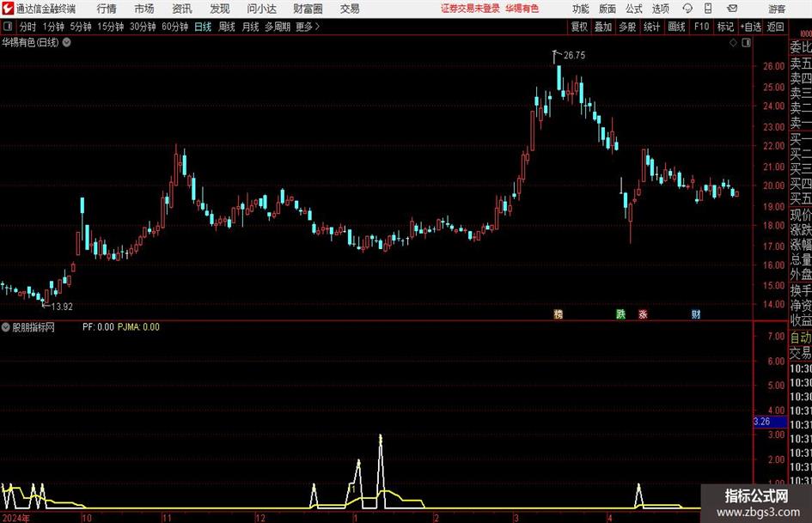Switch to 分时 chart tab
Screen dimensions: 812x523
(28, 27)
